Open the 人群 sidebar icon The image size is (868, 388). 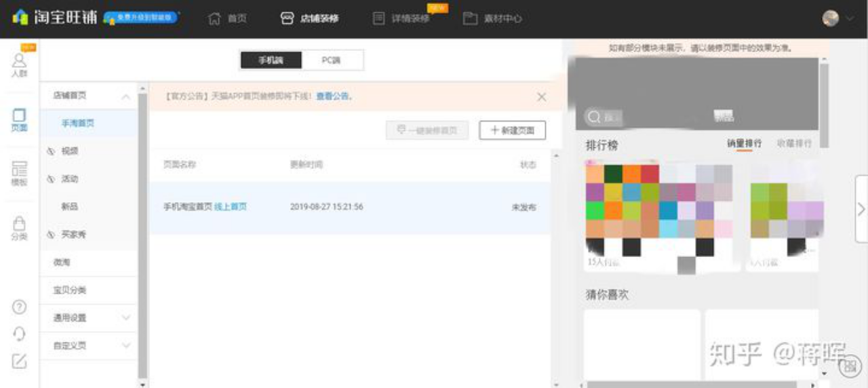pos(20,65)
